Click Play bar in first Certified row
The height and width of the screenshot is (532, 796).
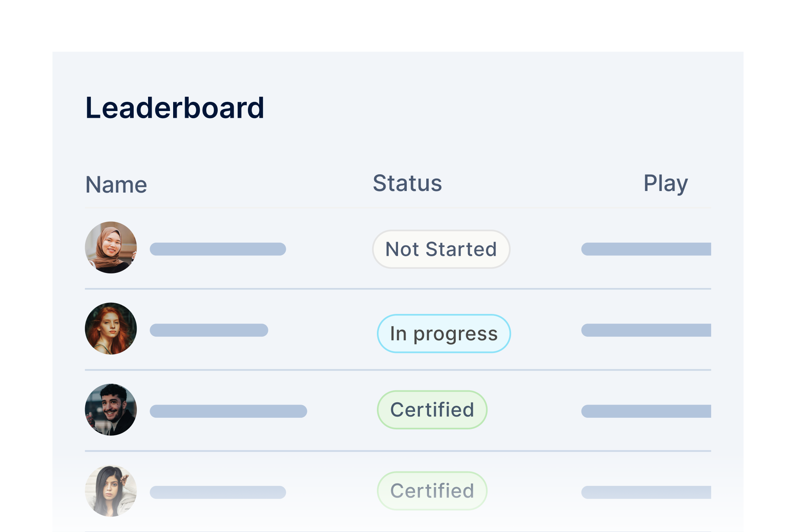click(646, 411)
